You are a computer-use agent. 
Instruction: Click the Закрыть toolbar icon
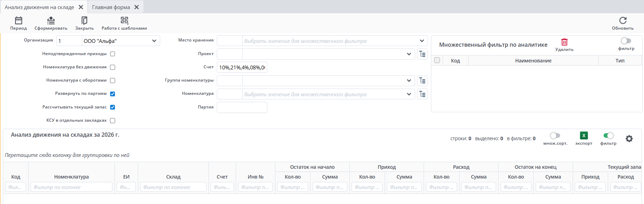pos(84,21)
